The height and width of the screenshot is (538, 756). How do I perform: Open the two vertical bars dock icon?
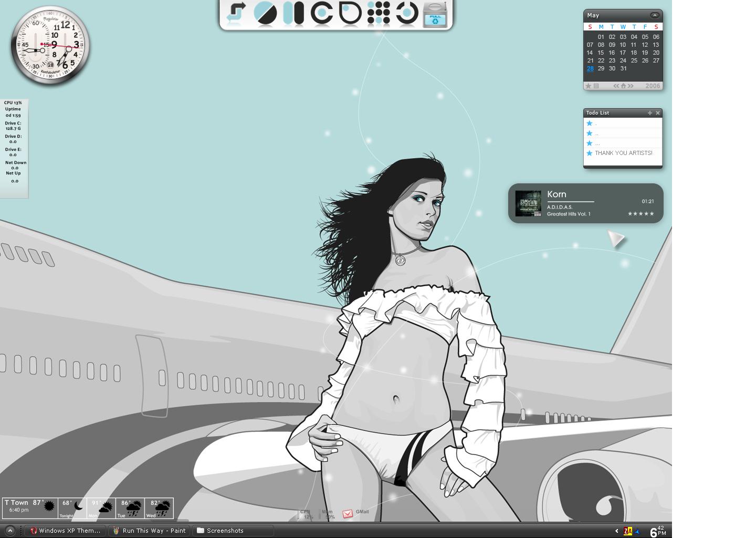coord(293,13)
